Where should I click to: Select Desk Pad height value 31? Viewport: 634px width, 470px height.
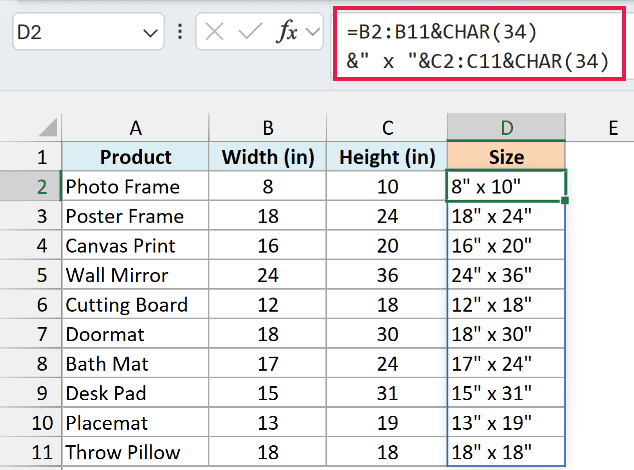pos(387,393)
